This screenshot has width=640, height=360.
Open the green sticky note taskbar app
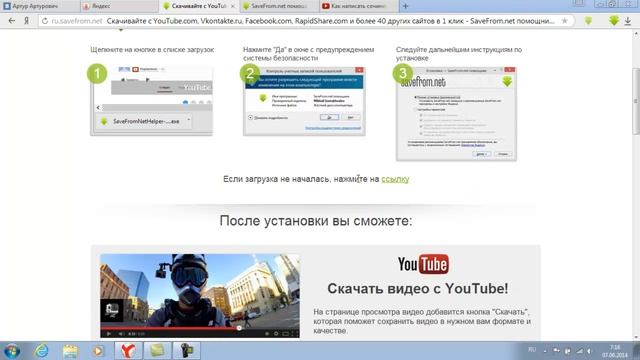point(157,351)
